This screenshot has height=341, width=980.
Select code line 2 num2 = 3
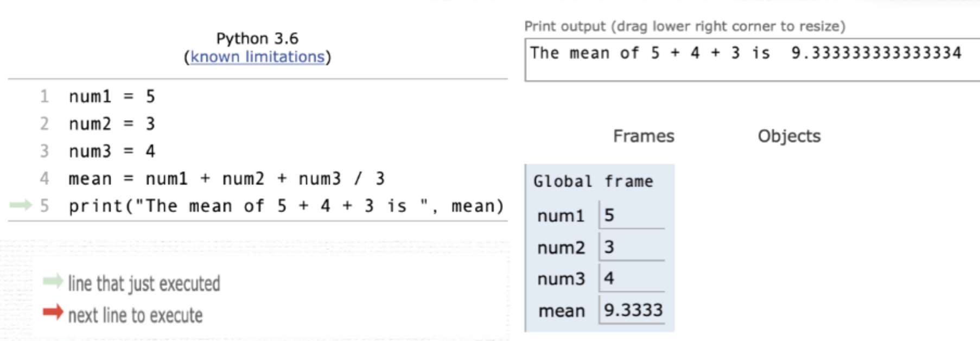(x=112, y=124)
